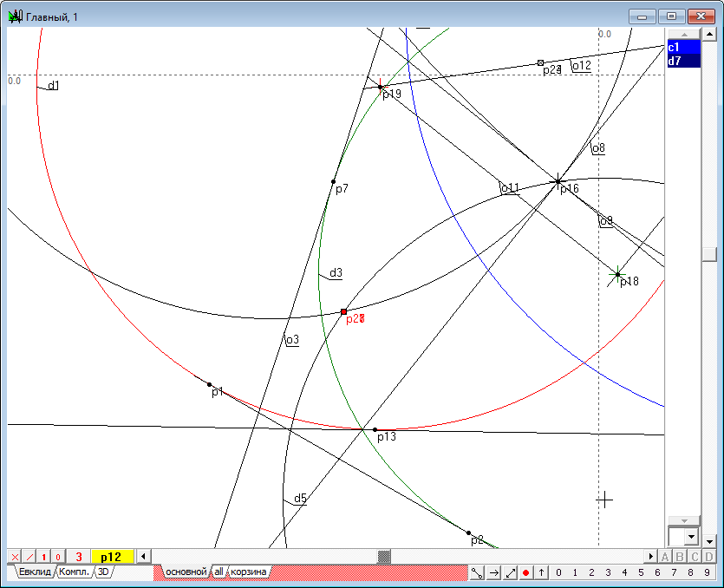
Task: Select point p1 on the canvas
Action: (209, 384)
